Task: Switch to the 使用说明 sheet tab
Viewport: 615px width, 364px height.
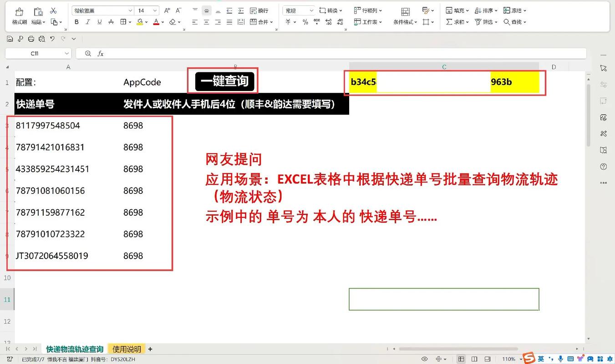Action: (126, 349)
